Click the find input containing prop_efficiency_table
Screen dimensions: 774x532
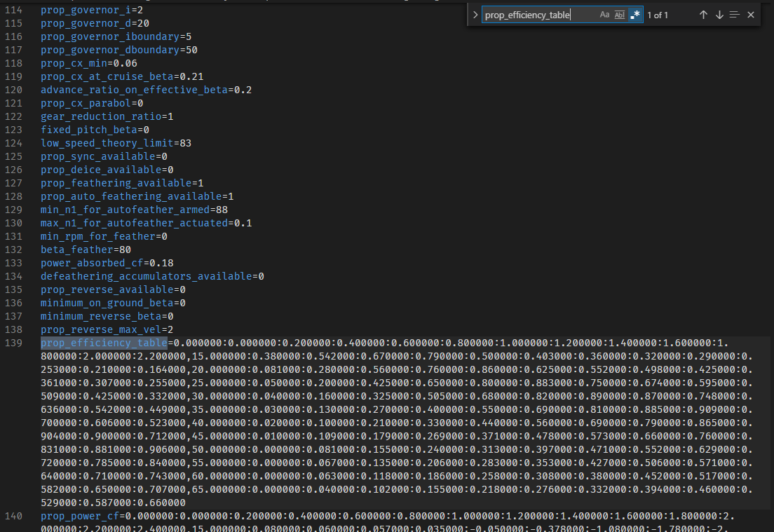pyautogui.click(x=540, y=15)
